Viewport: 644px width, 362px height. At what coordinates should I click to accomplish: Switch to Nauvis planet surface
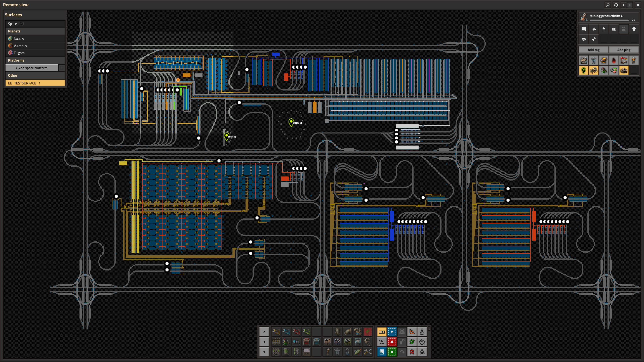35,39
